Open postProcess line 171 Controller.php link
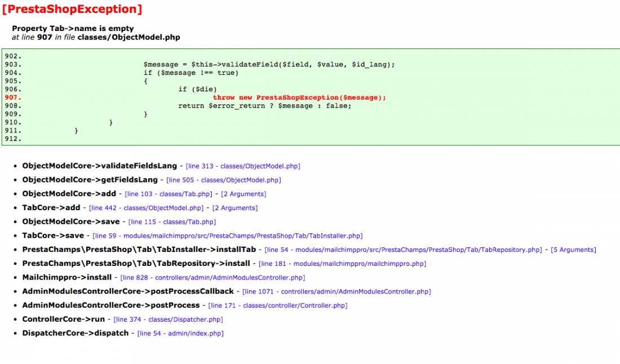This screenshot has height=364, width=620. click(x=277, y=305)
